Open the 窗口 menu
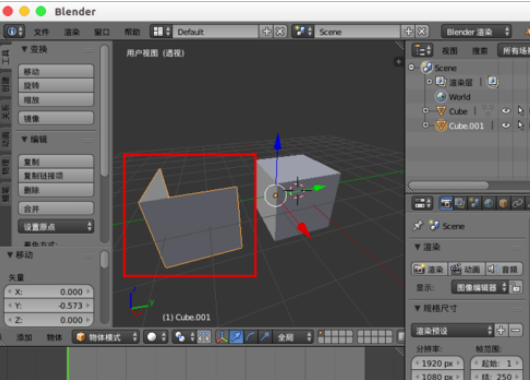The height and width of the screenshot is (380, 530). click(x=102, y=32)
